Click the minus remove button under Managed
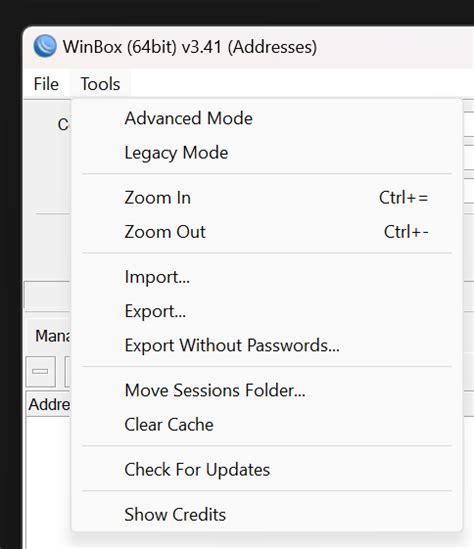 pos(41,371)
